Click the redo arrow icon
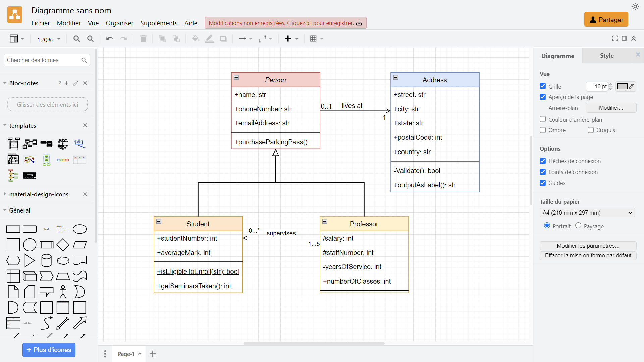This screenshot has height=362, width=644. click(123, 39)
